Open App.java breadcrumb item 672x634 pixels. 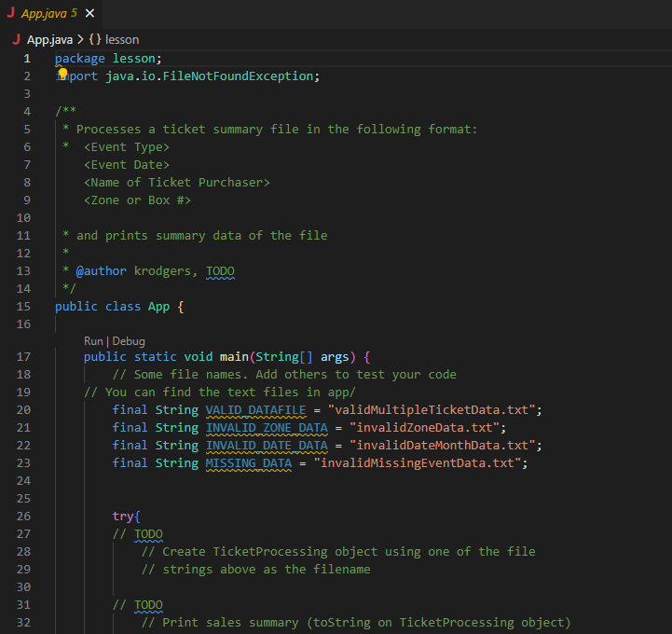tap(49, 40)
